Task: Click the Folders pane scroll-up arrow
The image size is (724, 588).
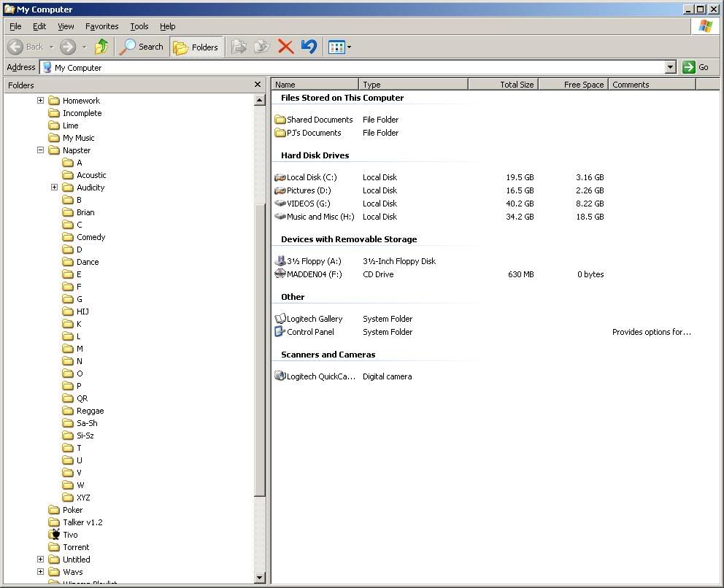Action: click(260, 100)
